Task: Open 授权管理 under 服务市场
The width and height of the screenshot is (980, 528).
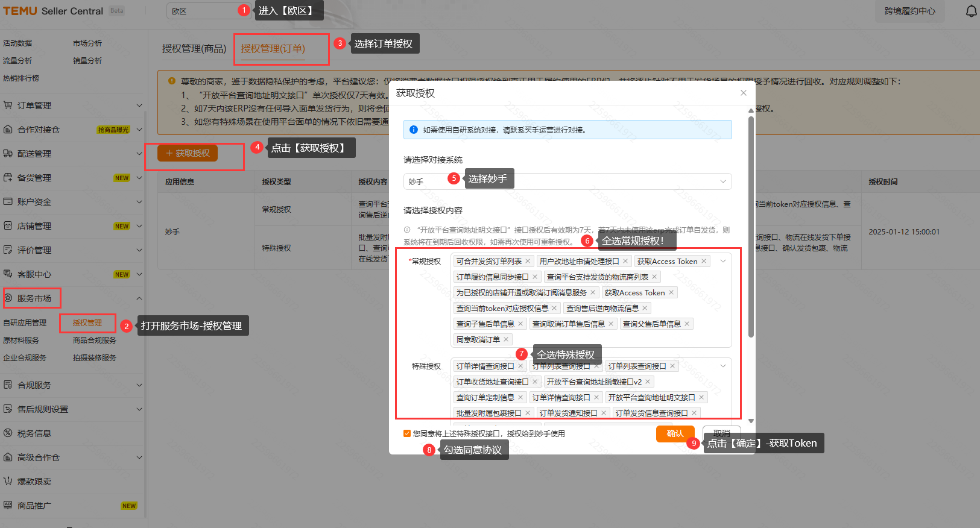Action: click(x=87, y=323)
